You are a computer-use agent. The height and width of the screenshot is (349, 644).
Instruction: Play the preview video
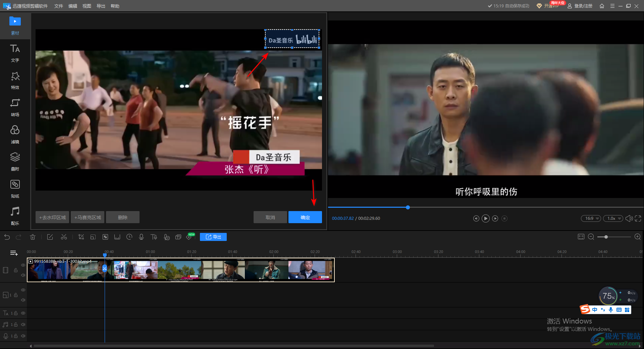click(x=485, y=218)
